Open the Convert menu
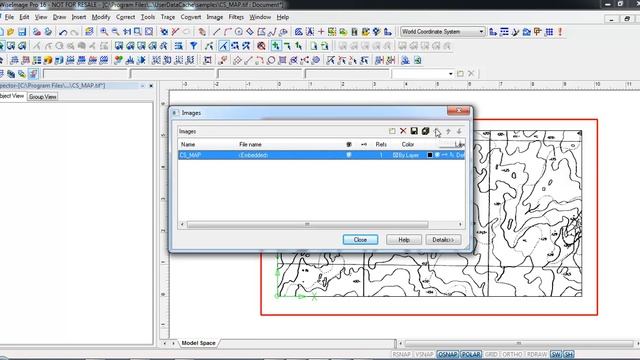Viewport: 640px width, 360px height. (x=191, y=17)
